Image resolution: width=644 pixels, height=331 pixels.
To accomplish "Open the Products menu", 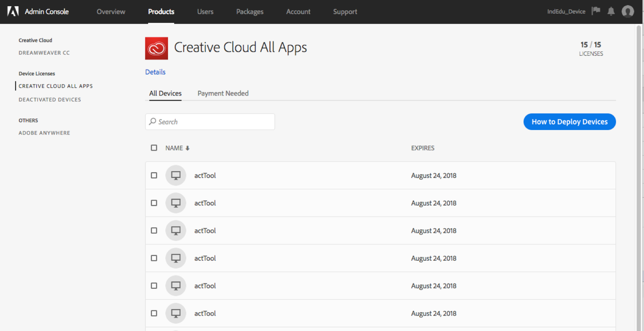I will (x=161, y=12).
